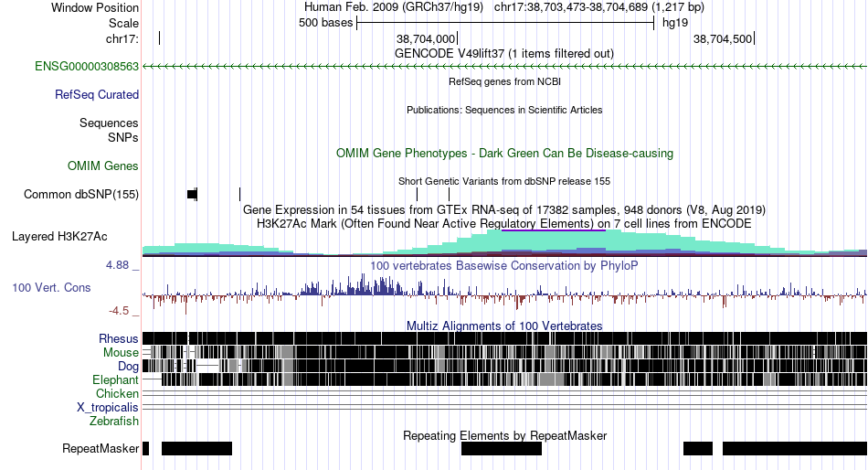Image resolution: width=868 pixels, height=470 pixels.
Task: Click the ENSG00000308563 gene label
Action: [x=87, y=67]
